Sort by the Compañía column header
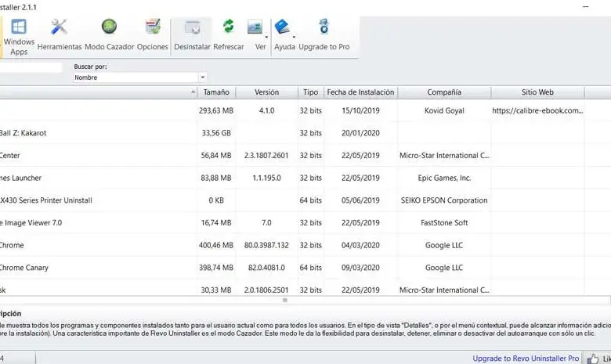 click(x=444, y=92)
